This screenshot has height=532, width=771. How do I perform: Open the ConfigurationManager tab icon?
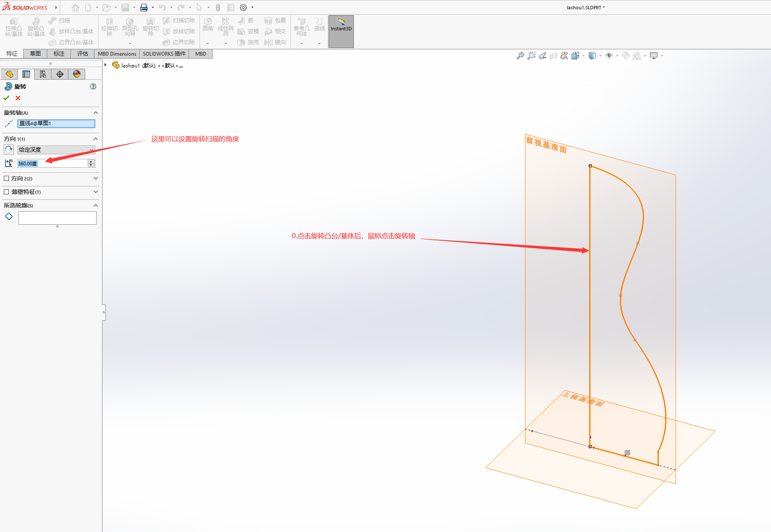tap(43, 74)
